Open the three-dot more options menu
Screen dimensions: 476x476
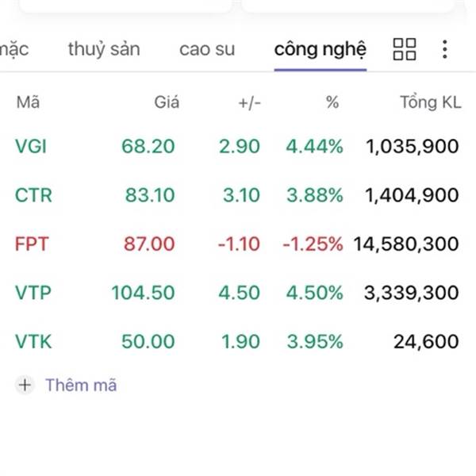click(x=444, y=49)
